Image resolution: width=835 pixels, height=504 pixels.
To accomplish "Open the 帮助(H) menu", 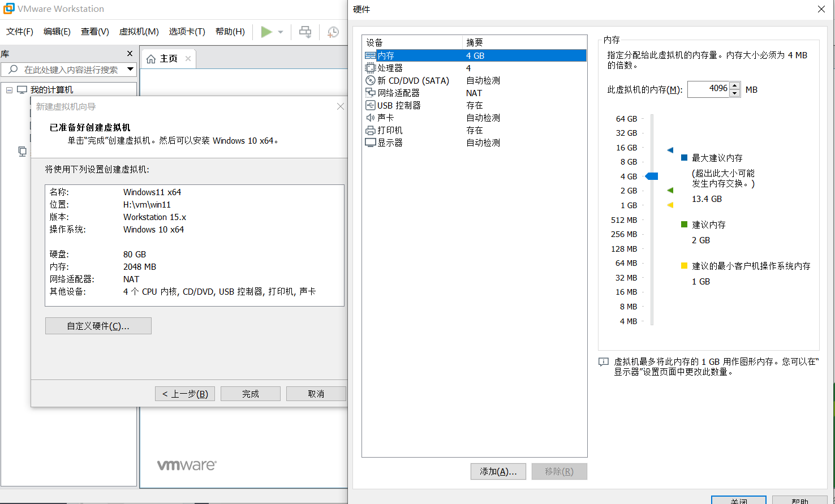I will (x=230, y=32).
